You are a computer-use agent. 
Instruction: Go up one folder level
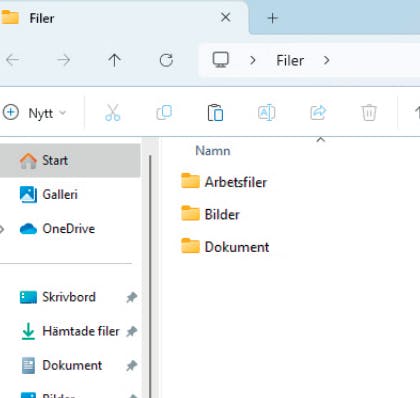click(114, 60)
